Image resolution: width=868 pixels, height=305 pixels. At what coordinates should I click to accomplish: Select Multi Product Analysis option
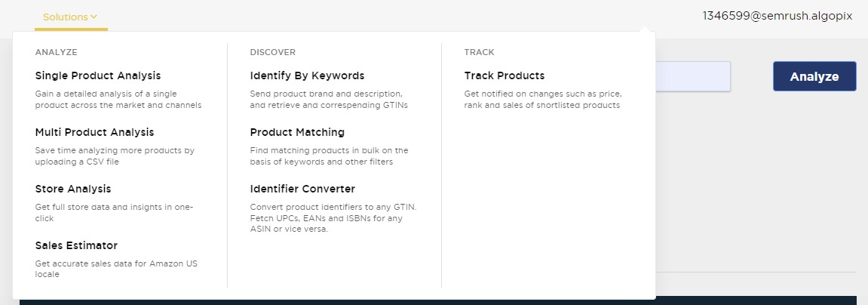tap(94, 132)
